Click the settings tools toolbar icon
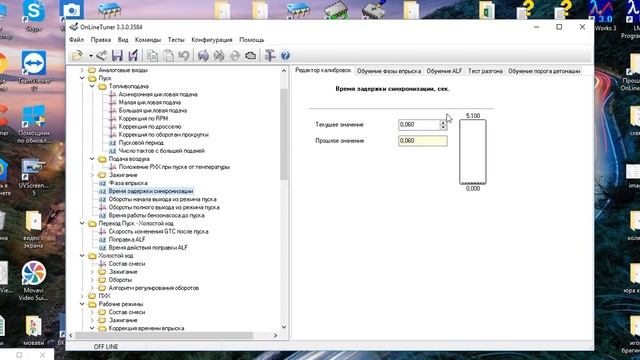Viewport: 640px width, 360px height. coord(269,56)
